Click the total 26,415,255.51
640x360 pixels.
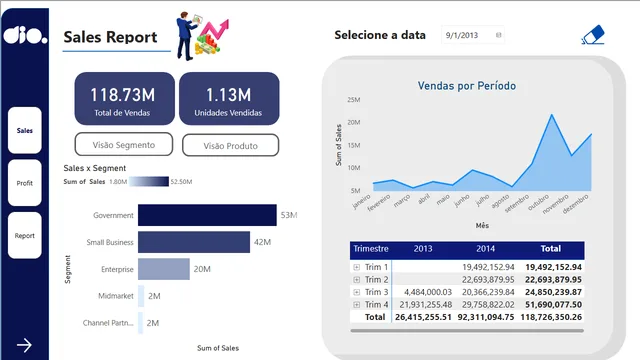tap(423, 317)
